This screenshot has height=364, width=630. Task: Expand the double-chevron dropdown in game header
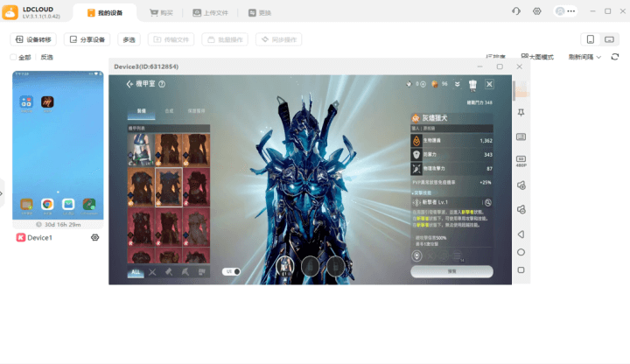pos(458,84)
